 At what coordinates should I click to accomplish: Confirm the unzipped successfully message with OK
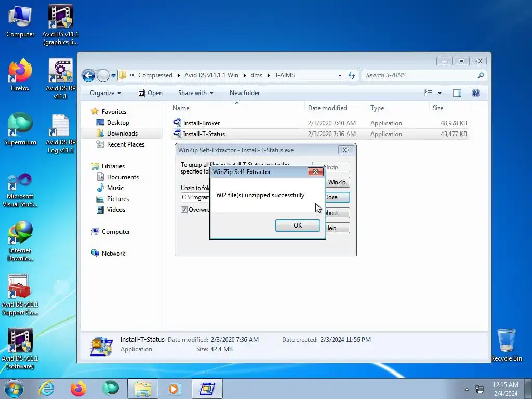[297, 225]
